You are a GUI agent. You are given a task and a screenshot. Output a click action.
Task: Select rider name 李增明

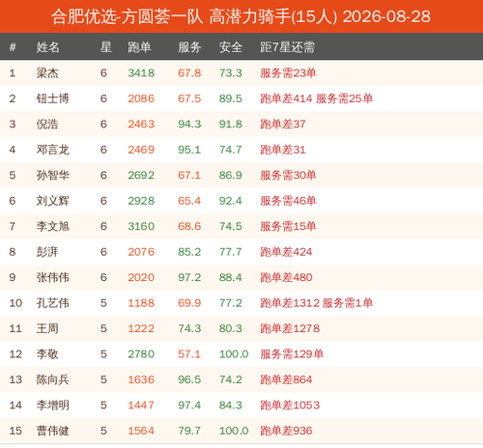(x=52, y=406)
